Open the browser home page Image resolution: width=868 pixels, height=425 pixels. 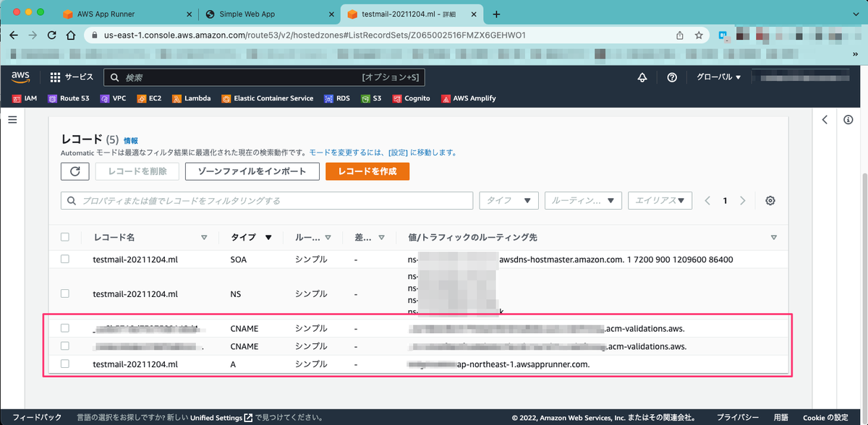(x=70, y=35)
